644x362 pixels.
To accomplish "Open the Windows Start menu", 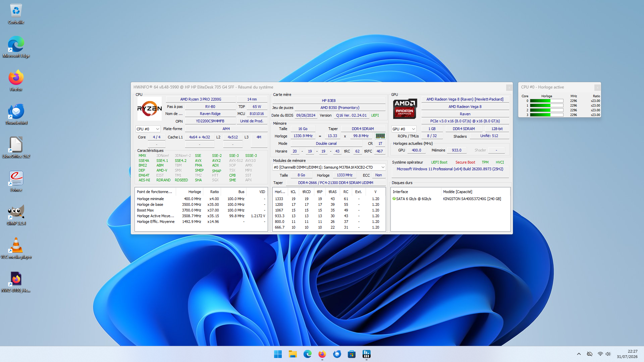I will pos(278,354).
